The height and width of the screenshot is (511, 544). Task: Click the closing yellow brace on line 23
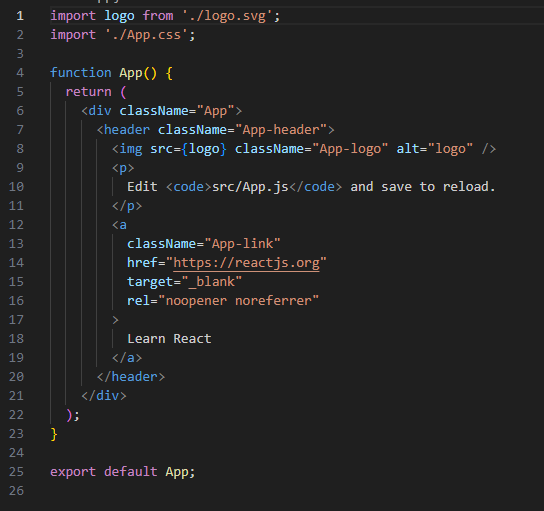coord(54,434)
